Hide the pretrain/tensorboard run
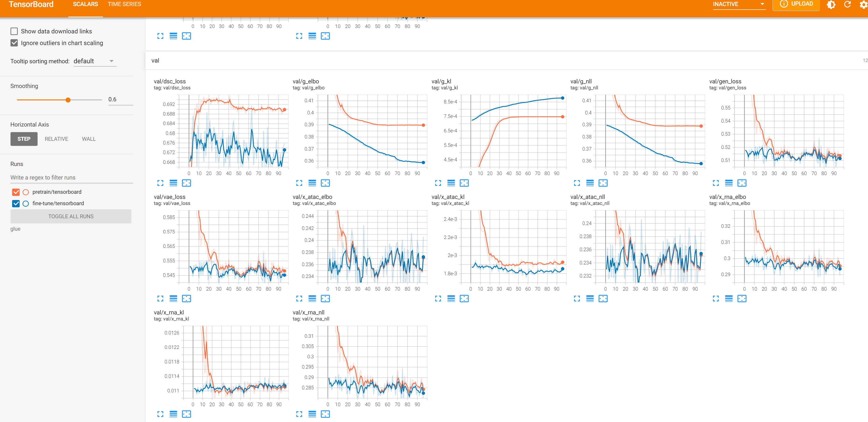The height and width of the screenshot is (422, 868). [16, 192]
